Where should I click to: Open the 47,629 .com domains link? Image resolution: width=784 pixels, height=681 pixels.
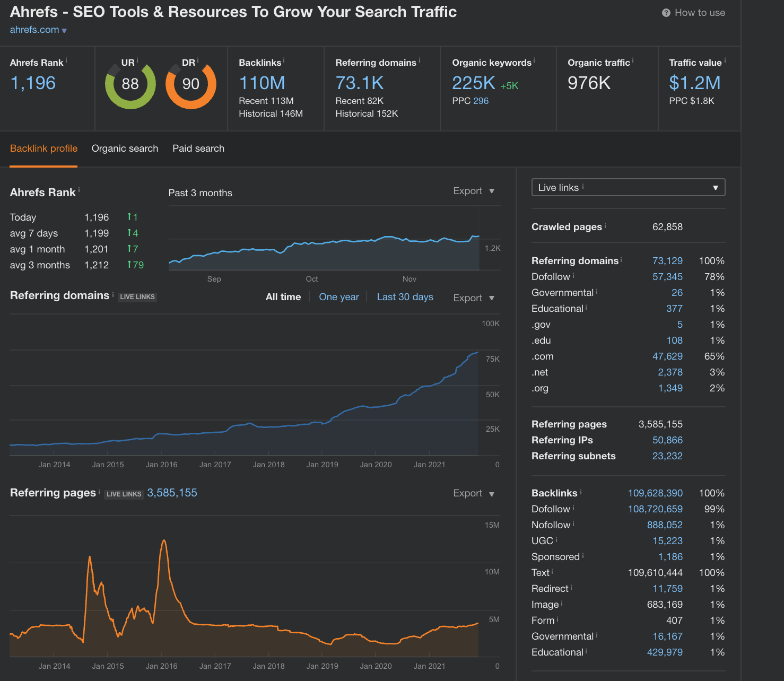pyautogui.click(x=667, y=356)
